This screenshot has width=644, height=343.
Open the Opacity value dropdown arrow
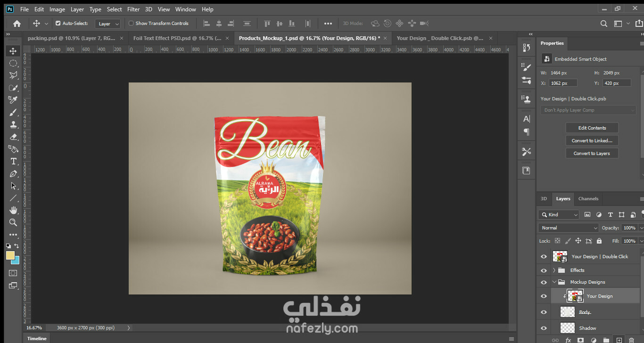click(641, 228)
